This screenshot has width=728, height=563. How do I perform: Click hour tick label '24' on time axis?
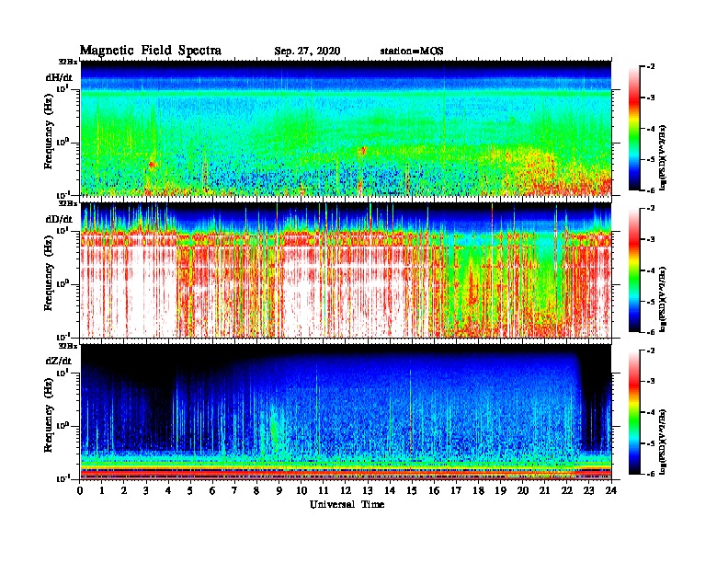tap(611, 490)
